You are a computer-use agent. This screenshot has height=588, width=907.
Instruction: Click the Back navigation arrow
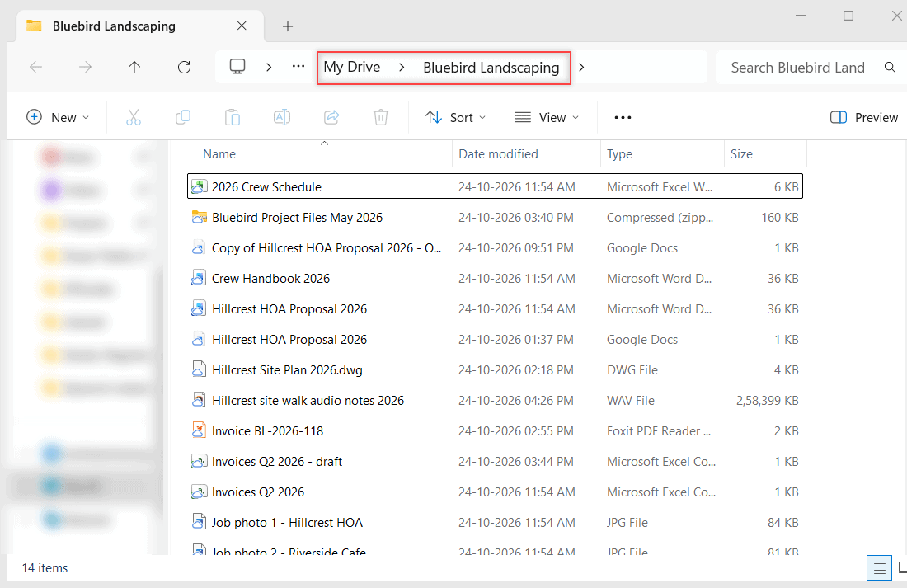[35, 67]
